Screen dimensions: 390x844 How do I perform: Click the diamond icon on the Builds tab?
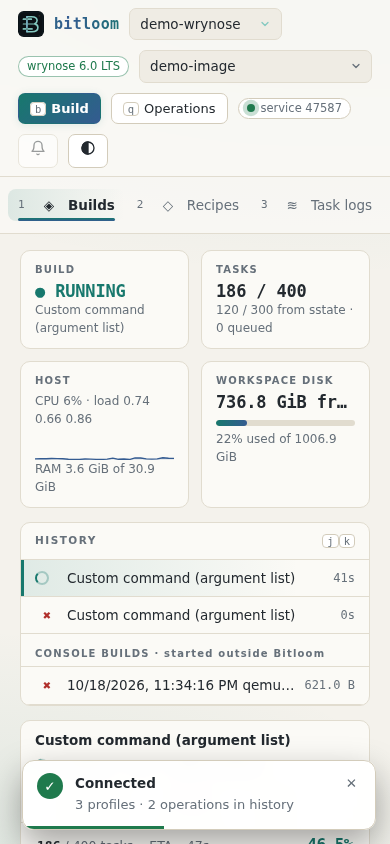coord(49,206)
